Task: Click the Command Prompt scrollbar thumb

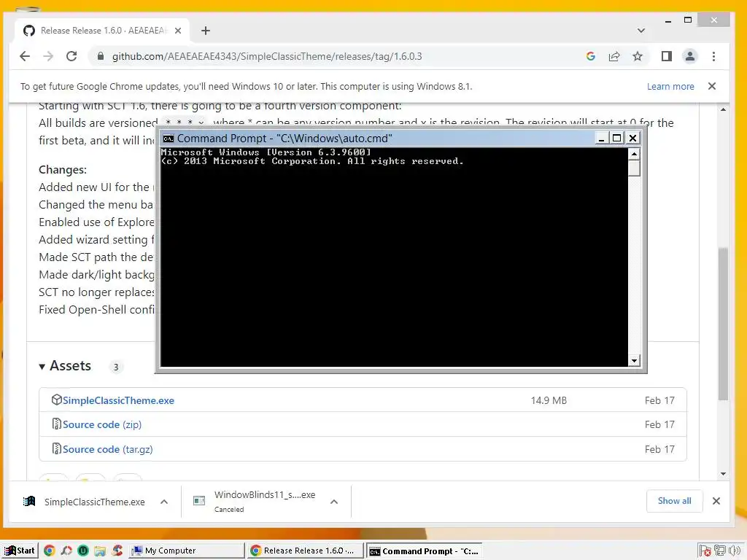Action: [634, 168]
